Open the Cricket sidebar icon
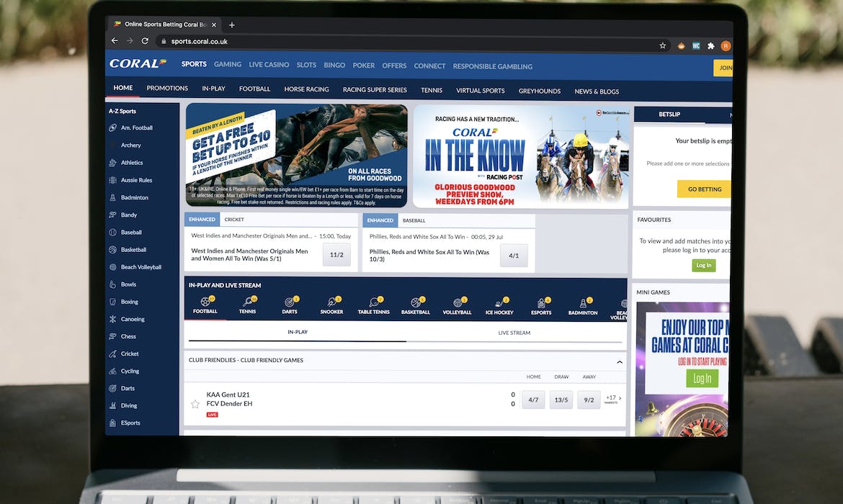This screenshot has height=504, width=843. pos(112,354)
